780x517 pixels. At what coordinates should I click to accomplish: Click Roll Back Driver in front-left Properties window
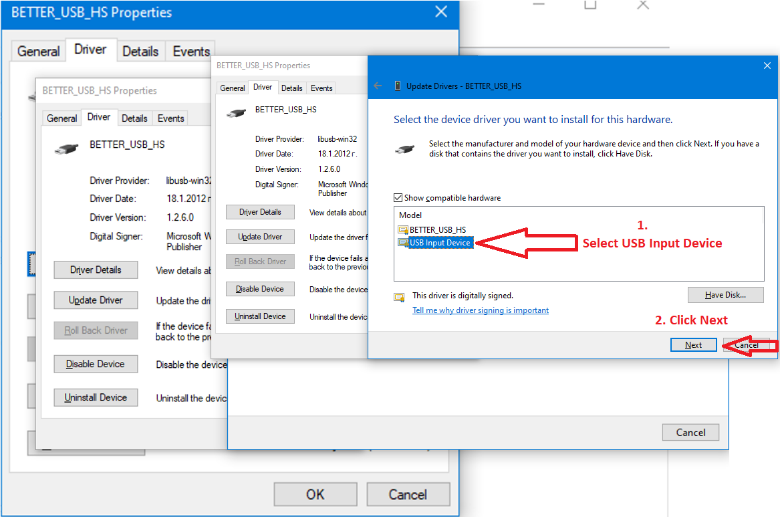point(96,330)
